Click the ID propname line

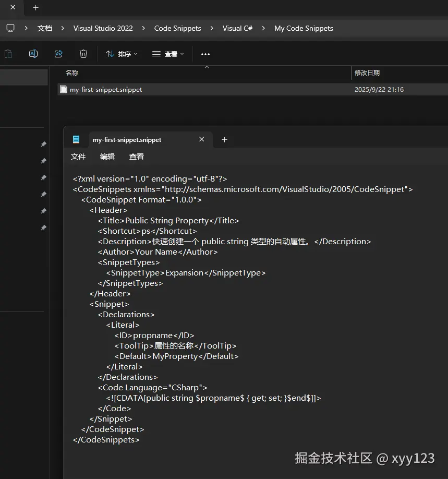click(154, 336)
